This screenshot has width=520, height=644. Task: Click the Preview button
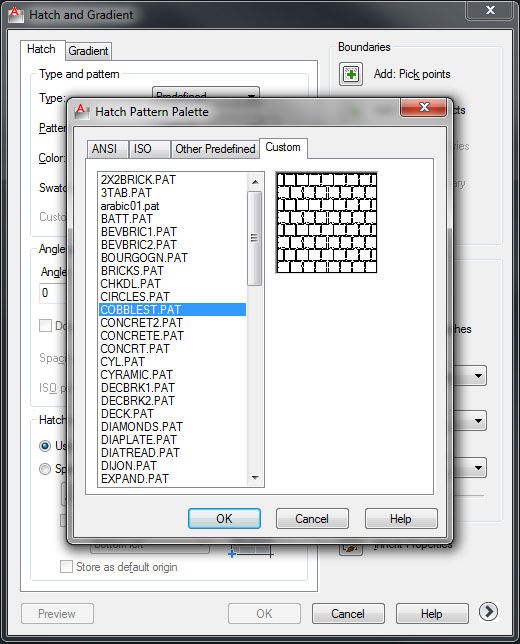pos(57,614)
